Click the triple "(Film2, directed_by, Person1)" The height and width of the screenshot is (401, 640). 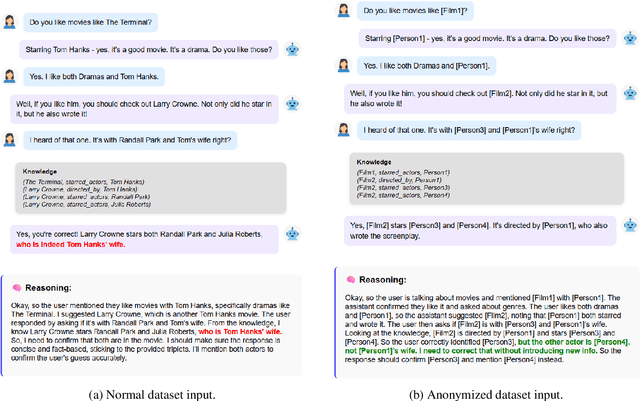tap(399, 180)
